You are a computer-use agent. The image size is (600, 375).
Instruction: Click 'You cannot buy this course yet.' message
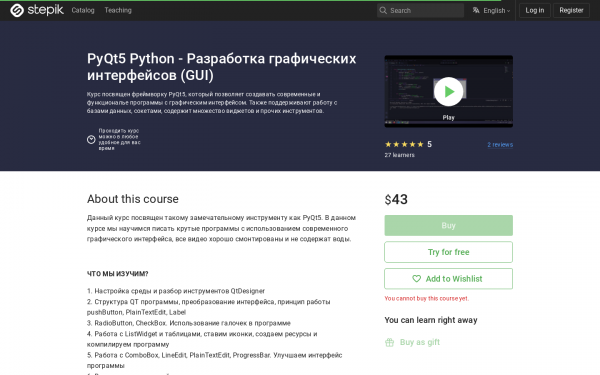(x=427, y=298)
